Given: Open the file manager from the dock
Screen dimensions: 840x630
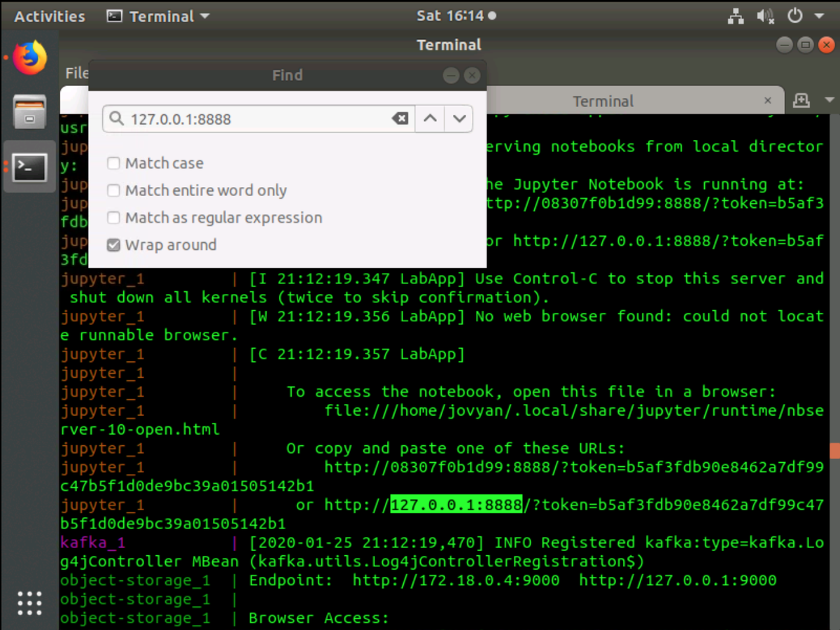Looking at the screenshot, I should (x=29, y=112).
